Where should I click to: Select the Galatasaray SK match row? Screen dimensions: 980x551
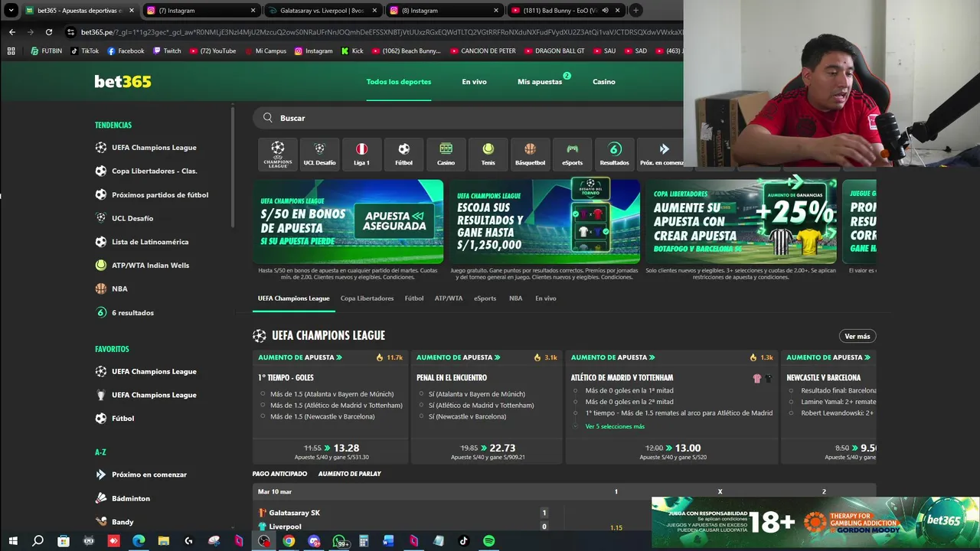(405, 513)
